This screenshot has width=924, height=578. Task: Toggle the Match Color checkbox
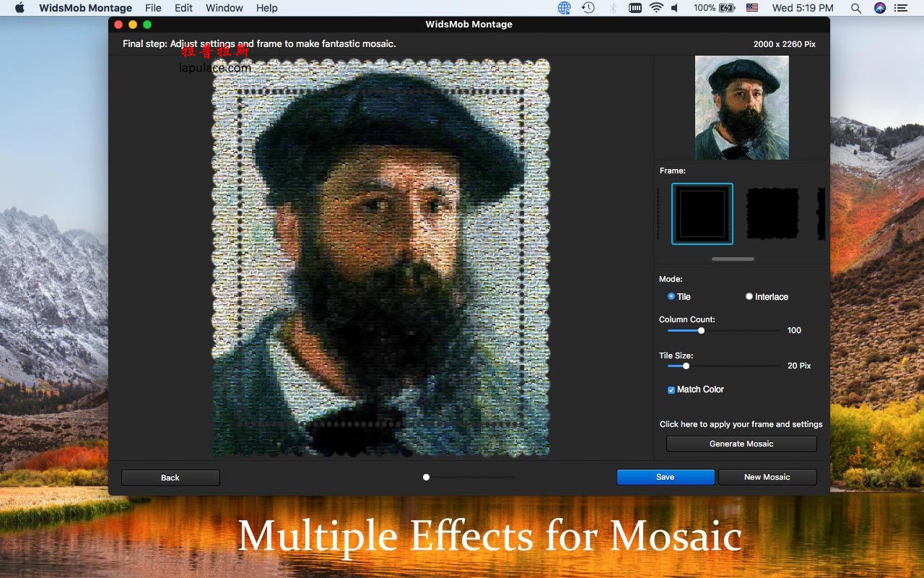(671, 389)
